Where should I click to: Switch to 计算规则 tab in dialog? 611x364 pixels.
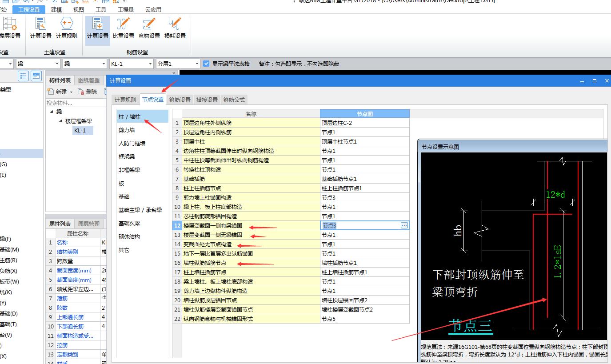125,100
